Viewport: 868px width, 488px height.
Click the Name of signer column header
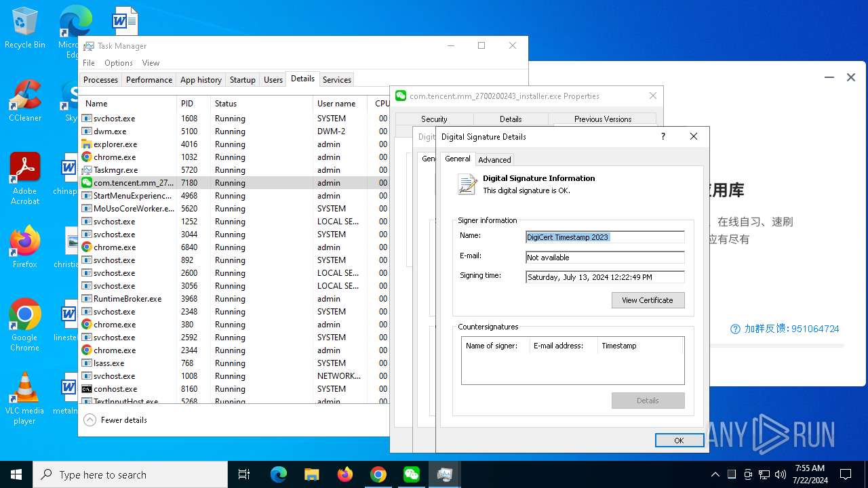[495, 346]
